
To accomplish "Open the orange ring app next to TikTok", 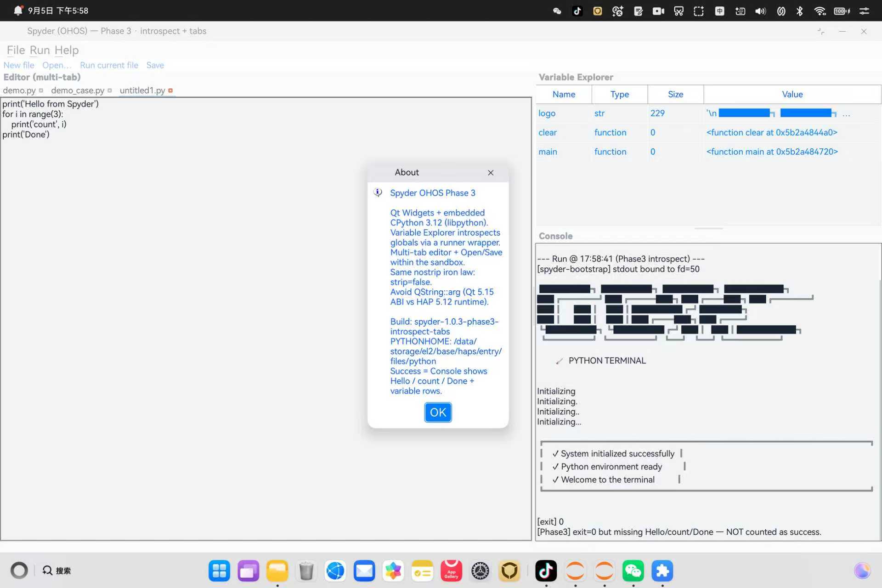I will point(575,571).
